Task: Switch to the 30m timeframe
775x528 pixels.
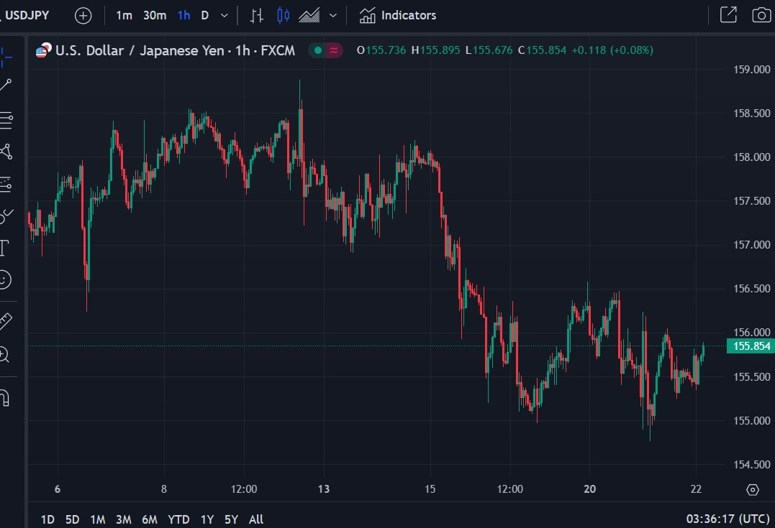Action: [155, 16]
